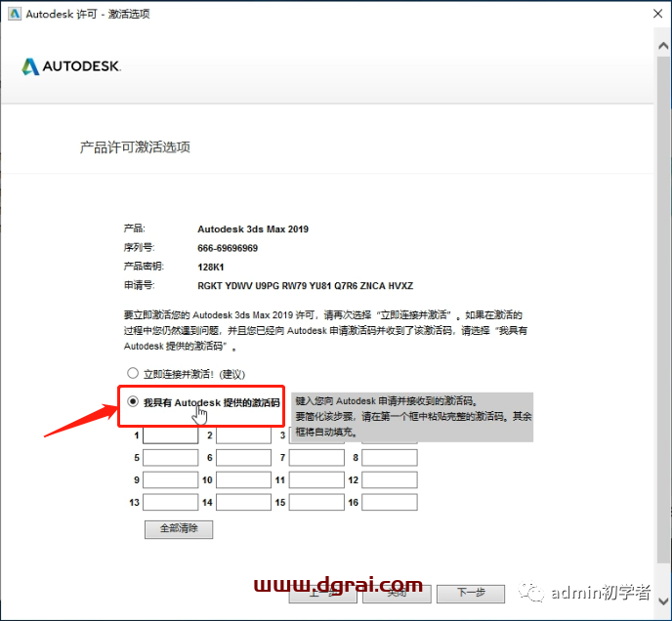Image resolution: width=672 pixels, height=621 pixels.
Task: Click the 下一步 (Next) button
Action: point(471,594)
